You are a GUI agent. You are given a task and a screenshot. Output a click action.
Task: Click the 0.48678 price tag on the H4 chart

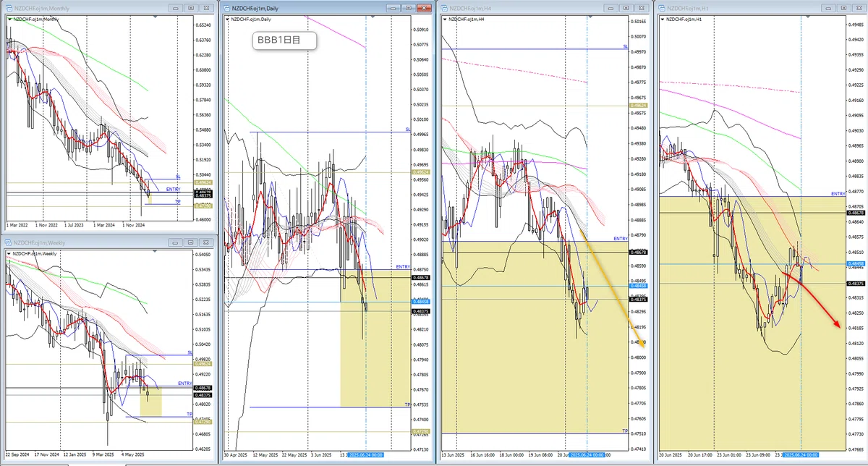[x=639, y=251]
